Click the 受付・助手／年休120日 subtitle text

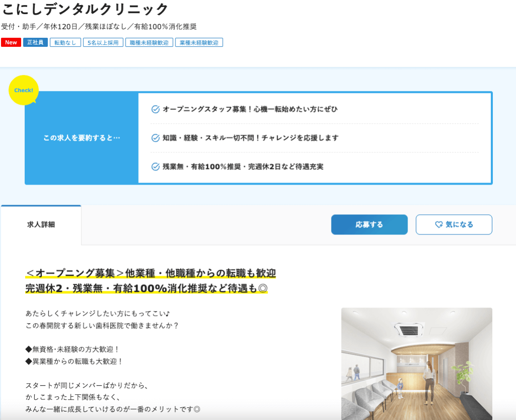[x=99, y=27]
